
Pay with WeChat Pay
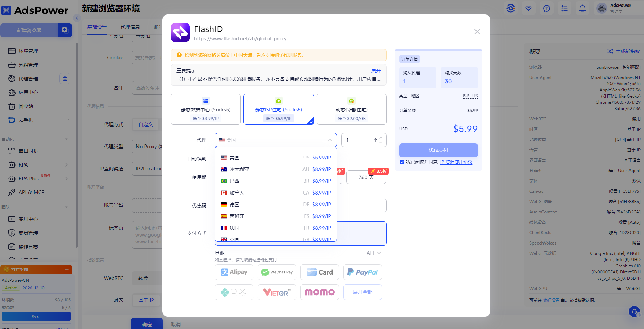pos(277,272)
